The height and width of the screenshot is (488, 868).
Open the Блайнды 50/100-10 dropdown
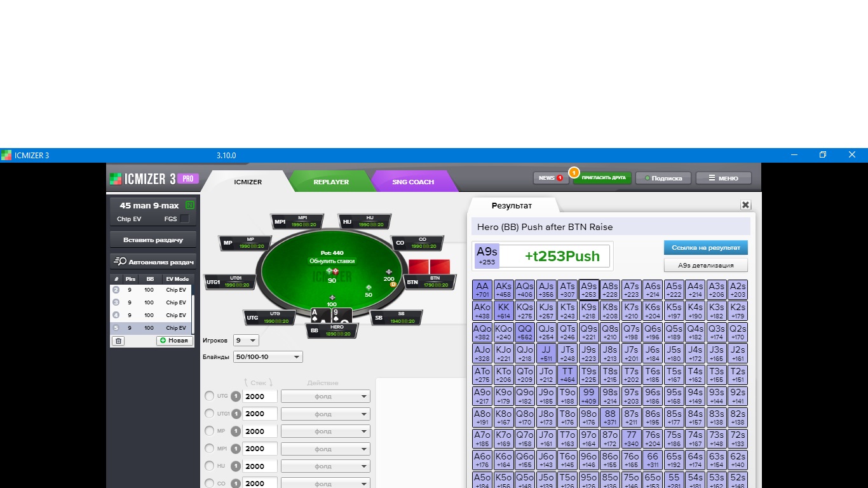click(x=268, y=357)
